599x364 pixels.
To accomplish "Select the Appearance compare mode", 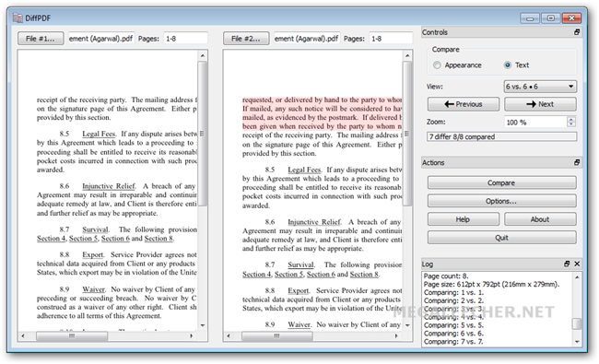I will (437, 65).
